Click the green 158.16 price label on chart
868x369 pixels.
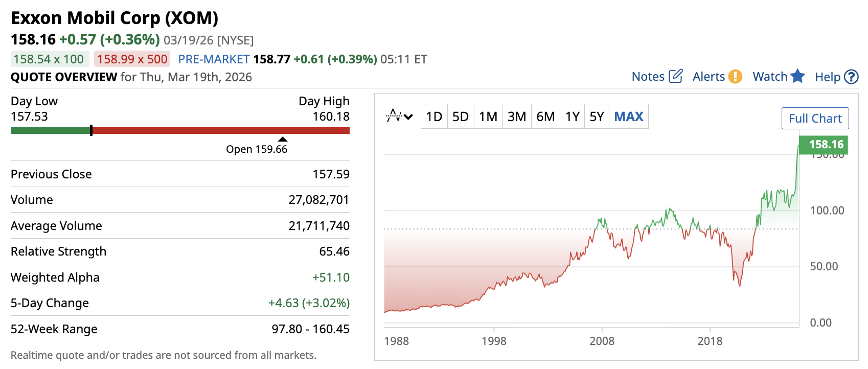click(823, 145)
